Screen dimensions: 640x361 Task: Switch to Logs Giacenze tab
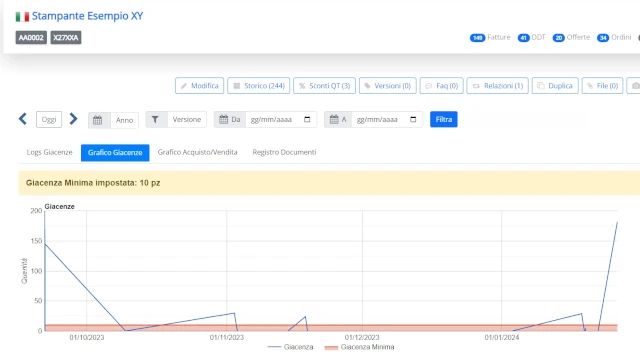(x=49, y=152)
